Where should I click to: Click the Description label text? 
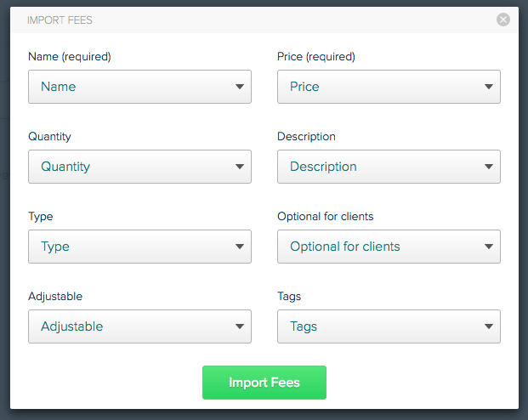[x=306, y=137]
